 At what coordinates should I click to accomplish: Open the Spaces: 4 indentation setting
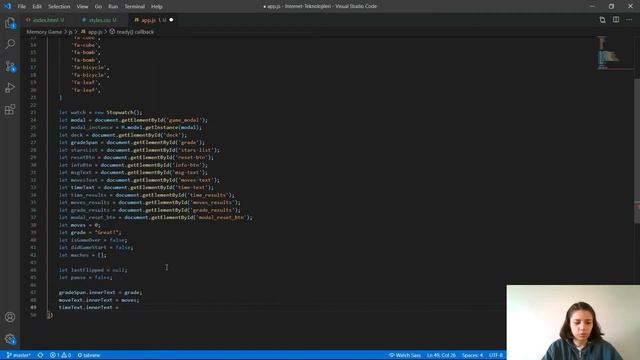[x=472, y=355]
